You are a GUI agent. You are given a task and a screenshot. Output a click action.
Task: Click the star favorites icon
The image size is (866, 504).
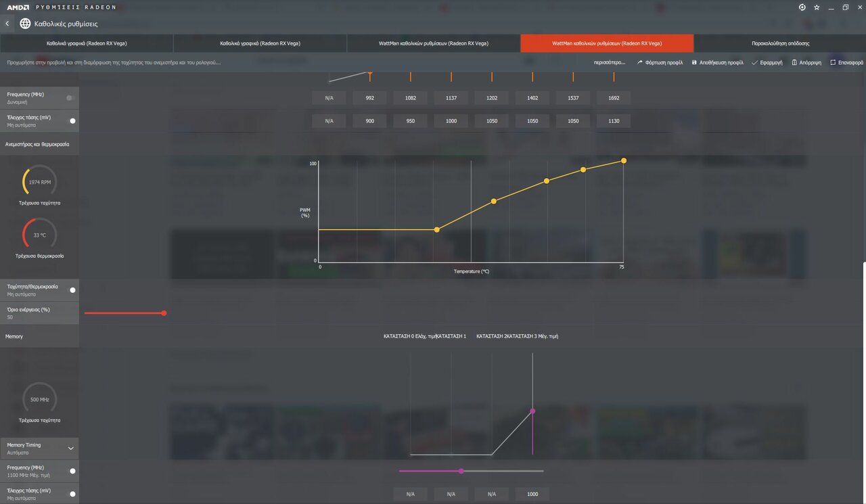tap(817, 7)
